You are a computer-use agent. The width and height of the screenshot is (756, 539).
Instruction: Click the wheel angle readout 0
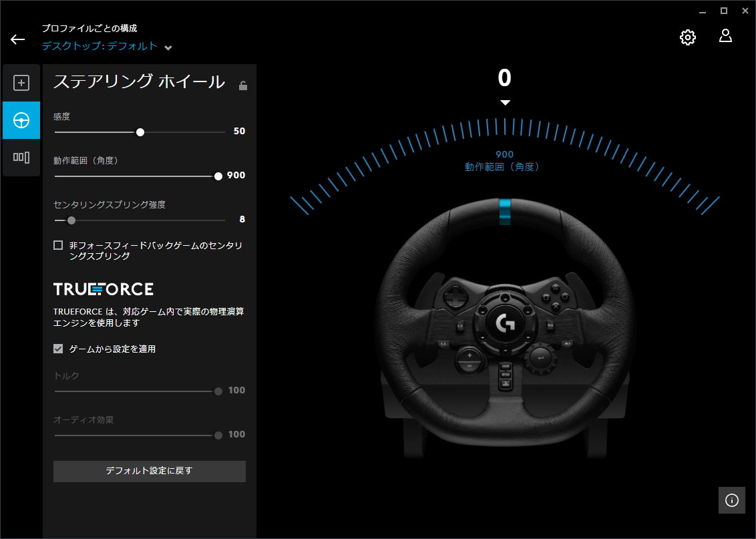pyautogui.click(x=504, y=78)
